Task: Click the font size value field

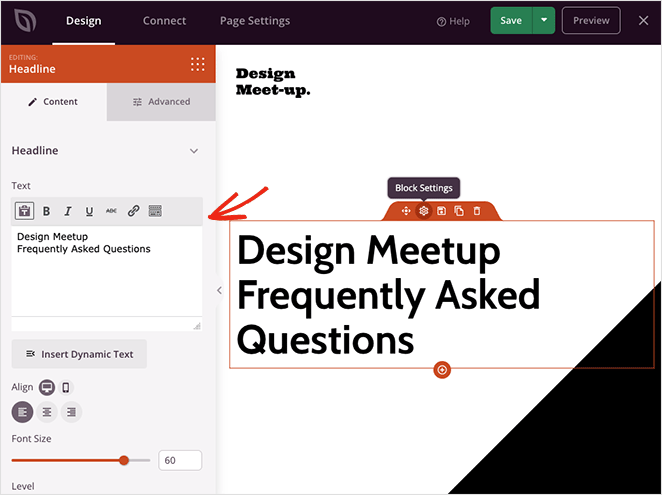Action: [180, 460]
